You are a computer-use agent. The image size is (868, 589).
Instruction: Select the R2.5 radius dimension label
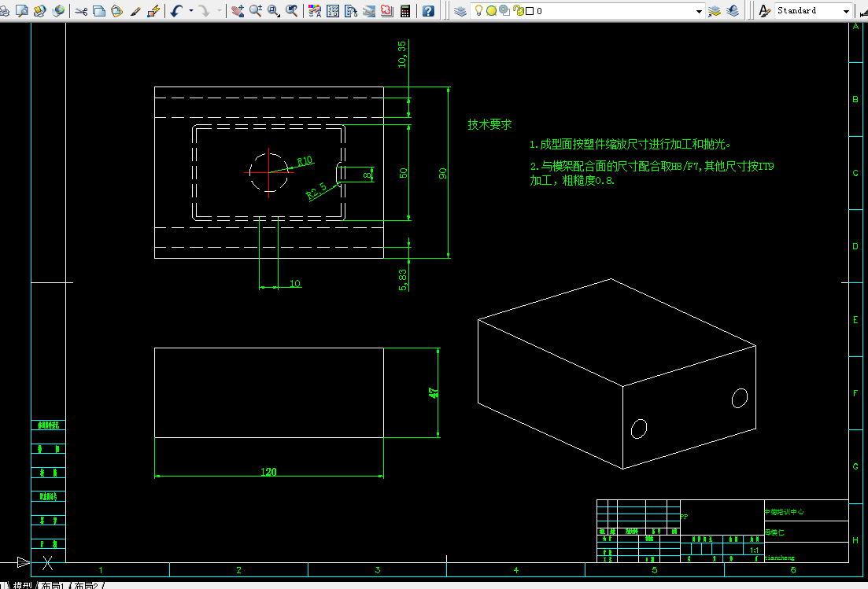(x=316, y=191)
